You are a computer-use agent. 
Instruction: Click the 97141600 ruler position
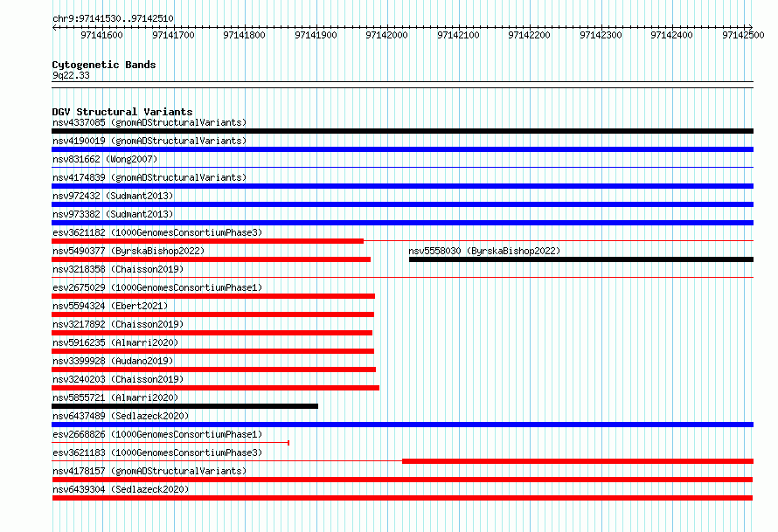click(101, 35)
